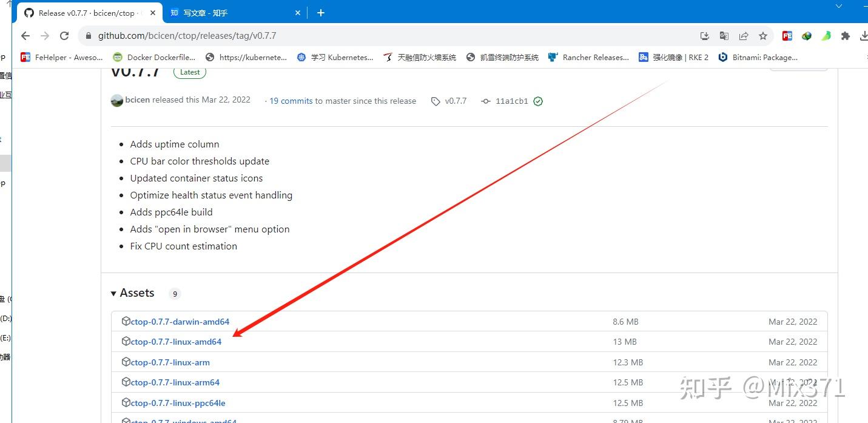Open the 天融信防火墙系统 bookmark
The height and width of the screenshot is (423, 868).
tap(420, 57)
